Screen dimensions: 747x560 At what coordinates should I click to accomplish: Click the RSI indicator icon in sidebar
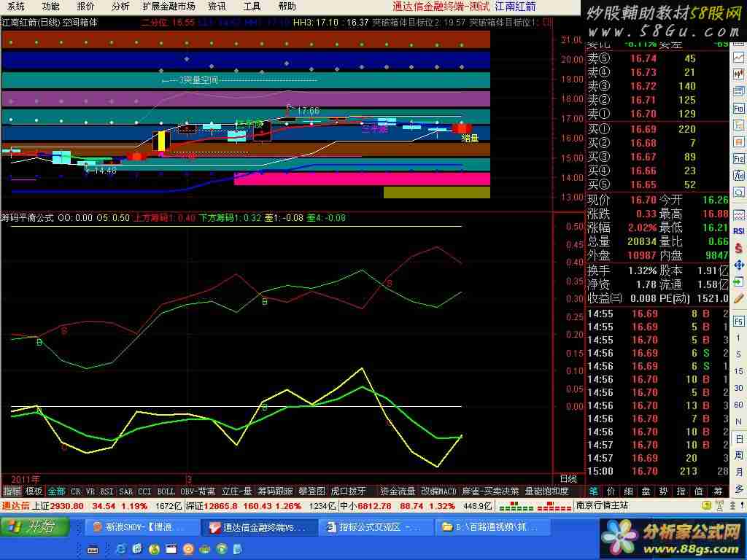click(739, 231)
